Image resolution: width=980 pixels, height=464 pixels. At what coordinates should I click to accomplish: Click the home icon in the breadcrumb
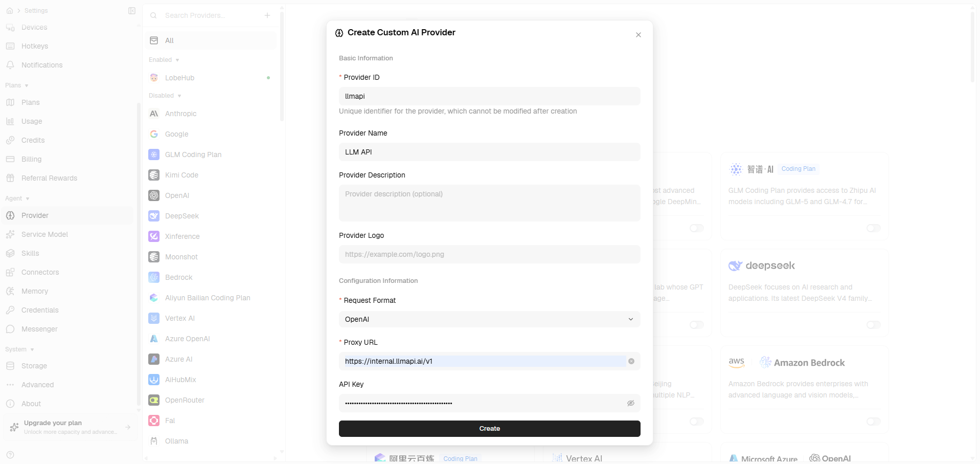click(x=10, y=11)
